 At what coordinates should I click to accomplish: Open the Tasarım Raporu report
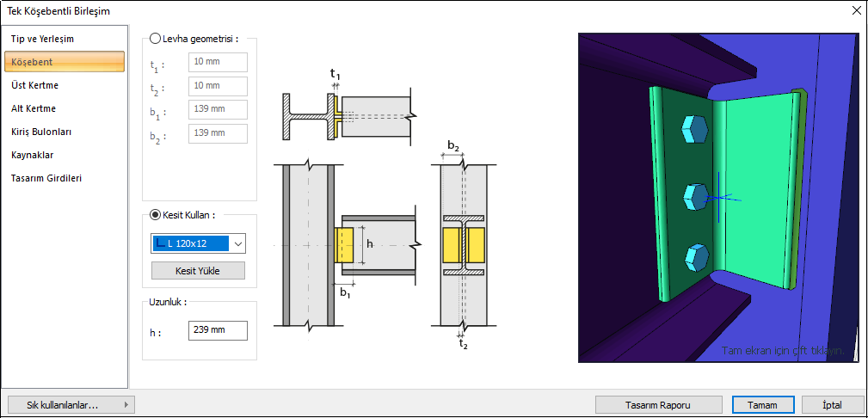click(659, 404)
